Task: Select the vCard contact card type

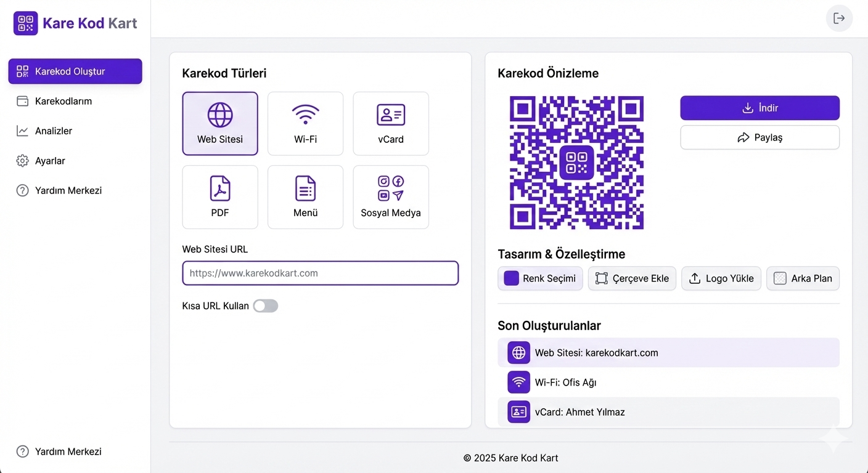Action: coord(391,123)
